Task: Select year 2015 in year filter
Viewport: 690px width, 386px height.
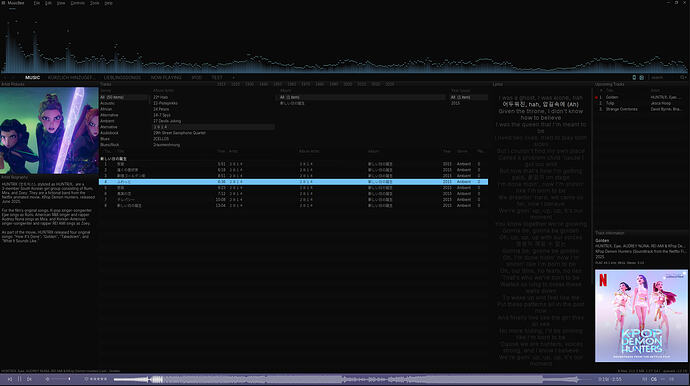Action: (x=455, y=103)
